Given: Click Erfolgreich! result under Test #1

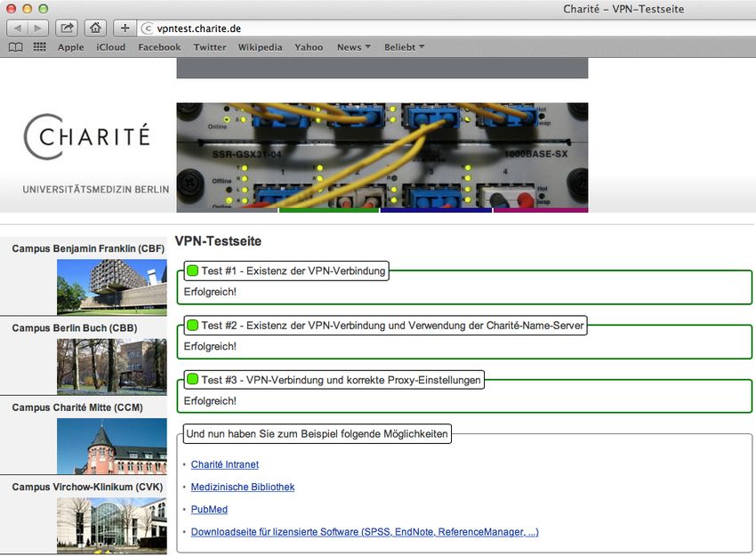Looking at the screenshot, I should [x=210, y=292].
